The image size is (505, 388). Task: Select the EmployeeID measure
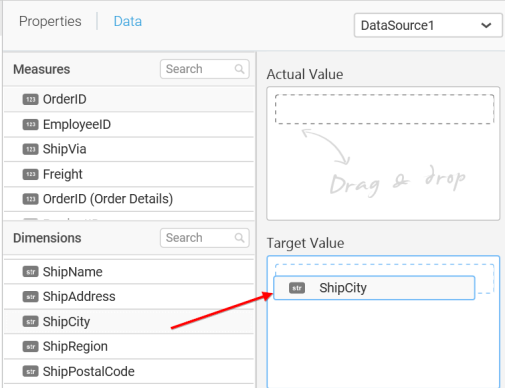pyautogui.click(x=129, y=124)
